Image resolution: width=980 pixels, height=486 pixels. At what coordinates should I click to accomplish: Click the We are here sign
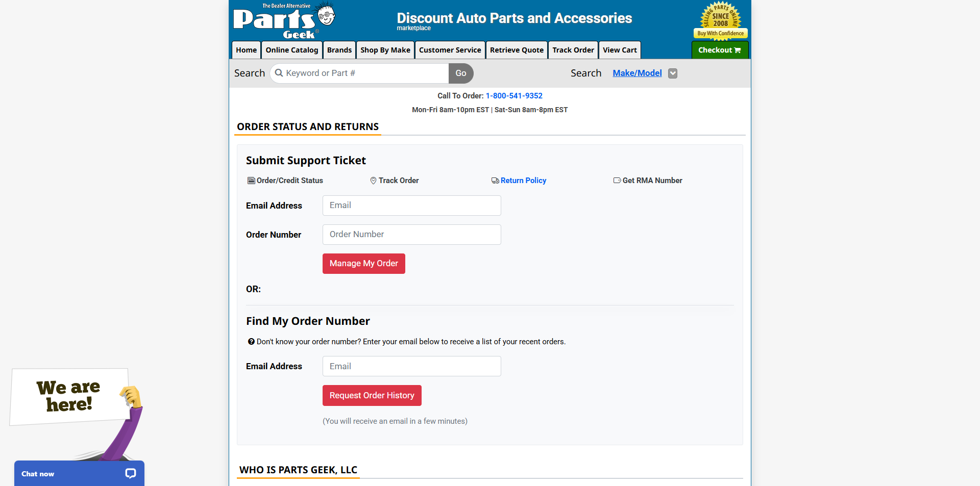[x=69, y=396]
